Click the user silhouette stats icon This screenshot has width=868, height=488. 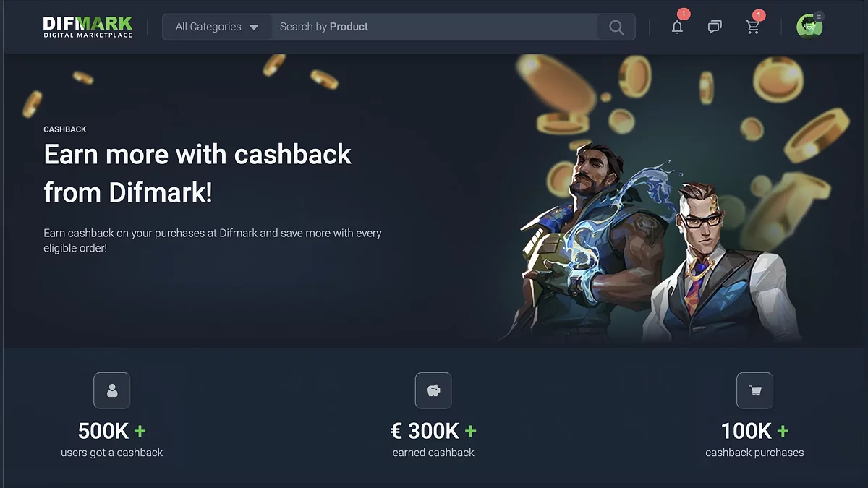click(x=112, y=390)
